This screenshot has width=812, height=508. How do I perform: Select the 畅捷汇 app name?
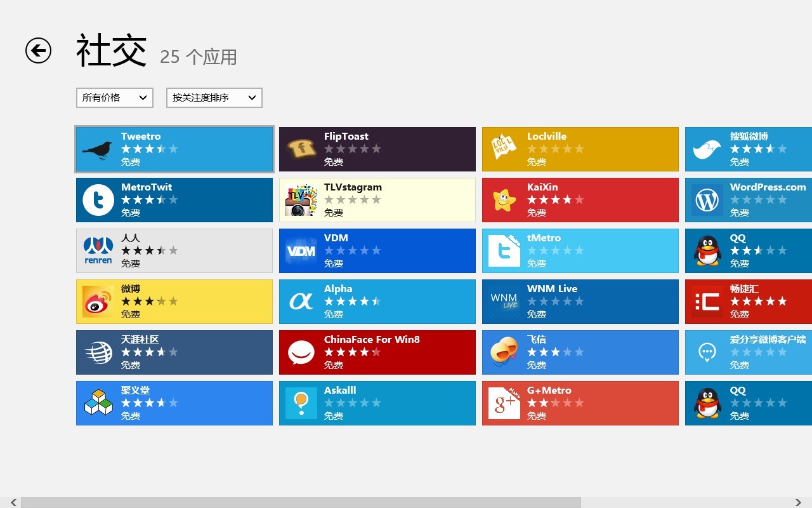point(744,288)
